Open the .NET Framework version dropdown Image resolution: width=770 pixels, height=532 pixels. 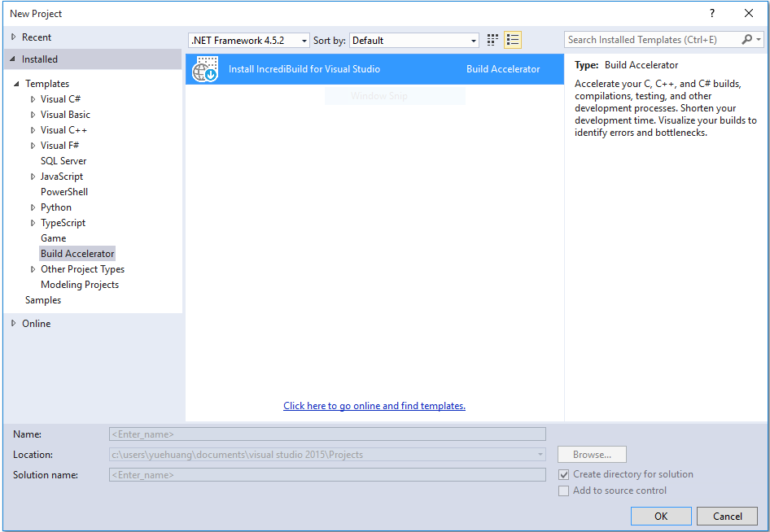[x=249, y=40]
